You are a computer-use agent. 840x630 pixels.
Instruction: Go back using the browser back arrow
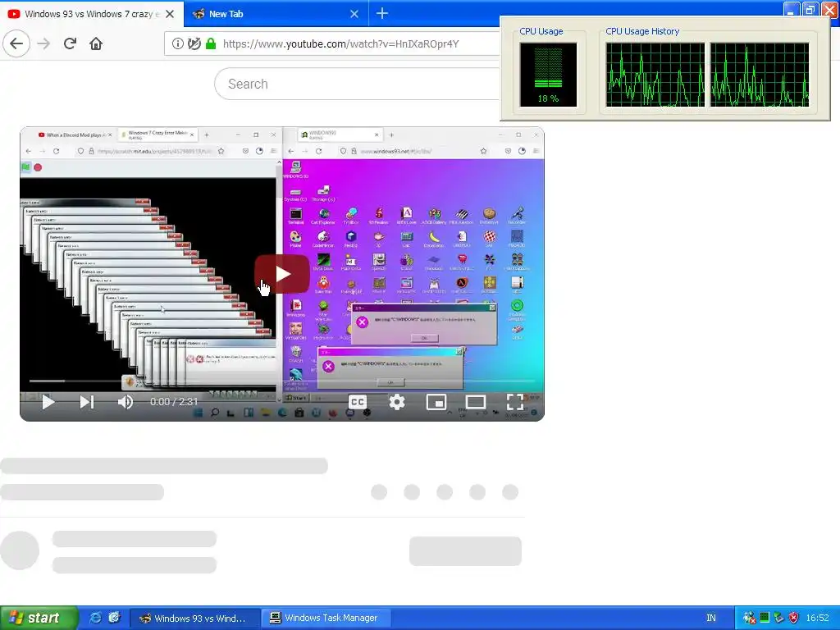pos(16,43)
